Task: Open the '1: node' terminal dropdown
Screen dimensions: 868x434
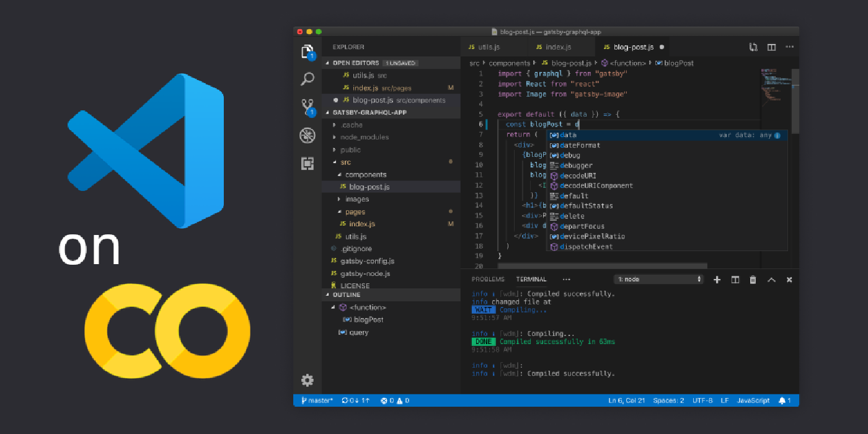Action: [x=659, y=280]
